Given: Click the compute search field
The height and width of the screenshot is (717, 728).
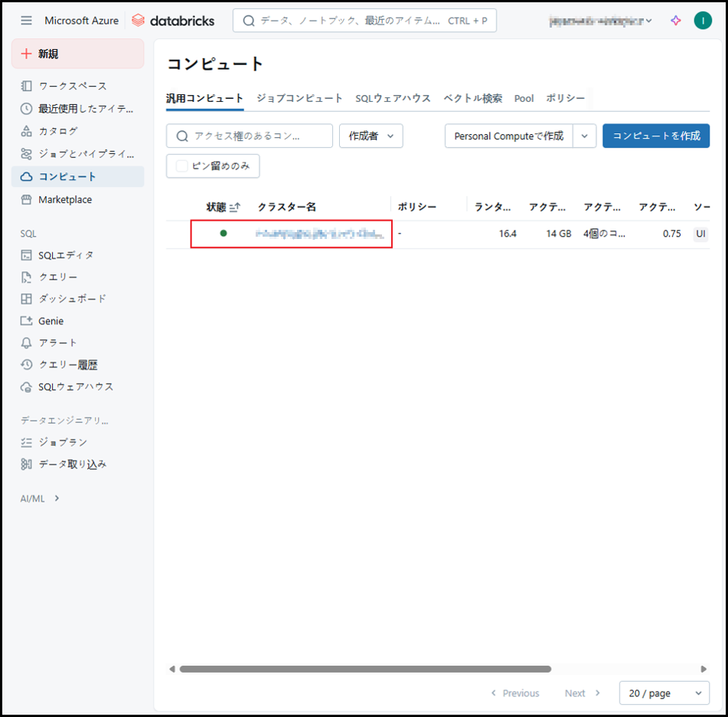Looking at the screenshot, I should click(250, 136).
